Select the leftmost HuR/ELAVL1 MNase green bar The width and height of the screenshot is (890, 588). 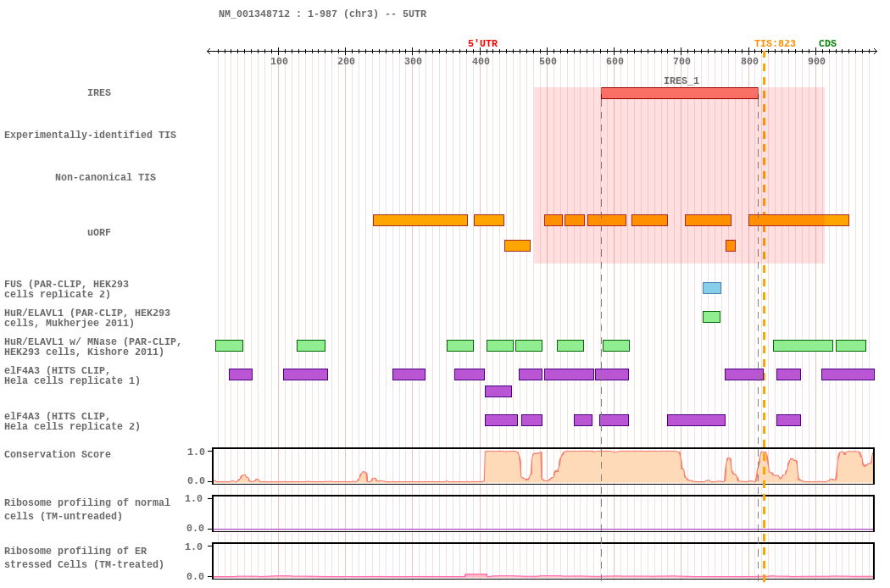coord(229,346)
